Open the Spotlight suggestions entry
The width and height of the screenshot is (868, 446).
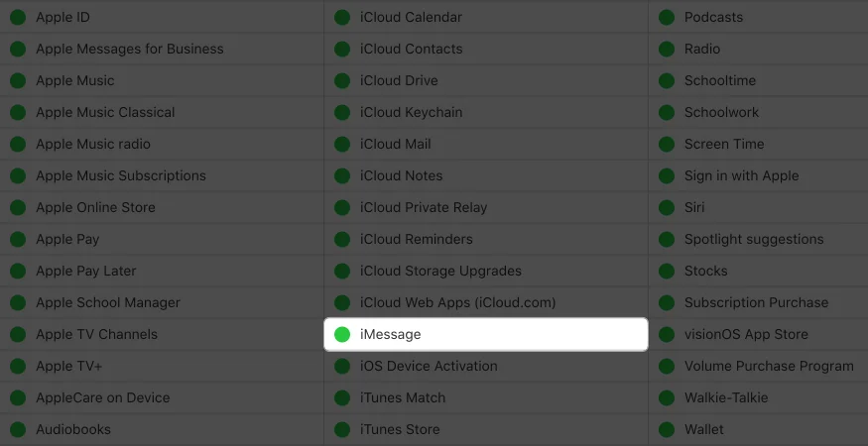tap(759, 239)
